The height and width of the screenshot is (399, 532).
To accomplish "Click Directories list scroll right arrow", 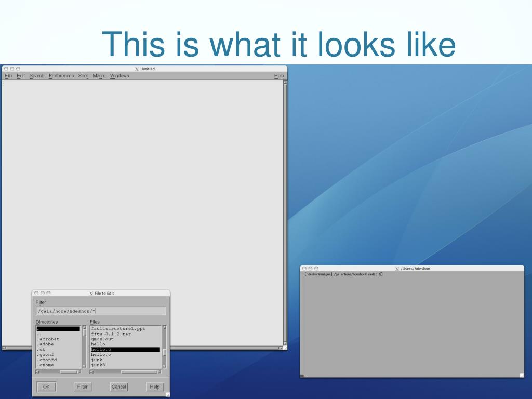I will pyautogui.click(x=79, y=372).
